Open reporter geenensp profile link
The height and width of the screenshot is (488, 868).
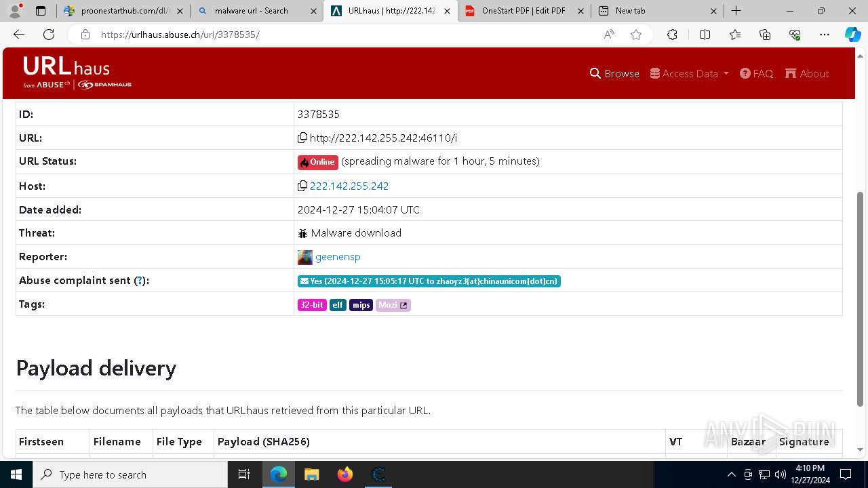point(338,257)
